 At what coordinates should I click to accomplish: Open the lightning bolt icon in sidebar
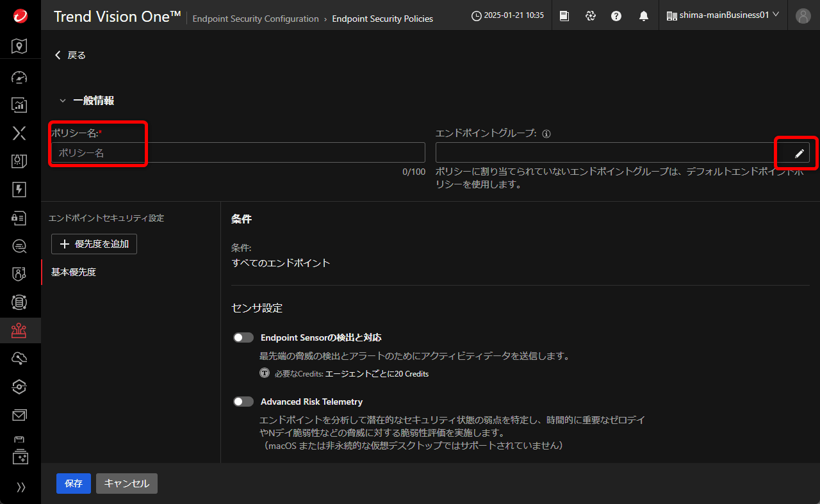(20, 190)
